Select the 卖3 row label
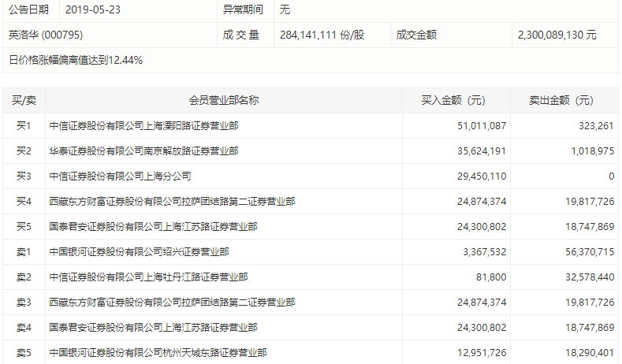This screenshot has height=364, width=622. tap(24, 302)
